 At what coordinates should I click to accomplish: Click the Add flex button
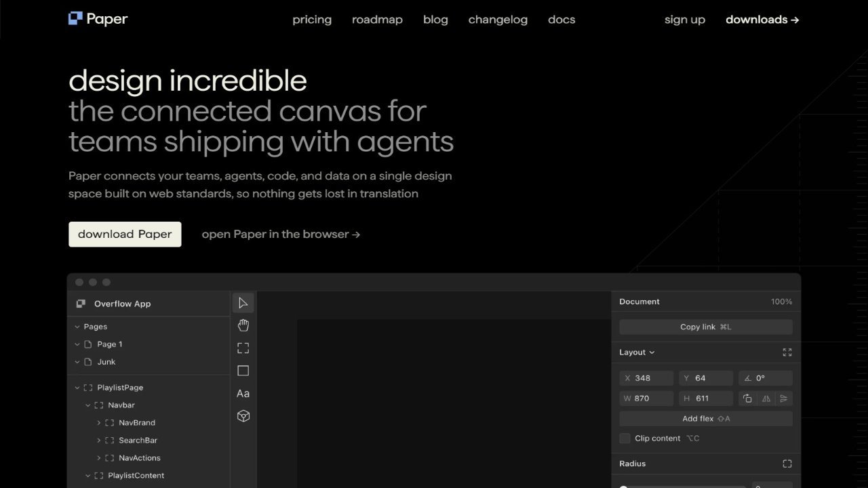706,419
